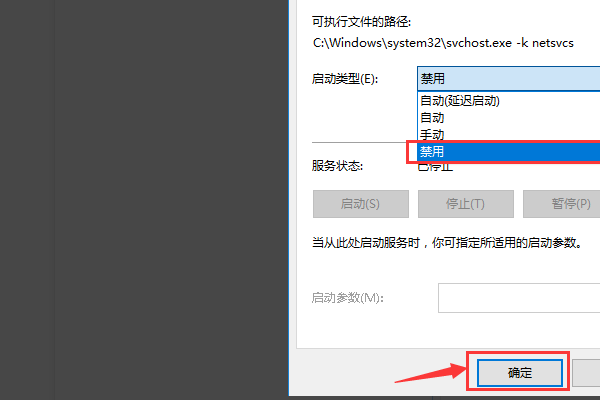Click the 当从此处启动服务时 hint text
600x400 pixels.
(x=447, y=243)
